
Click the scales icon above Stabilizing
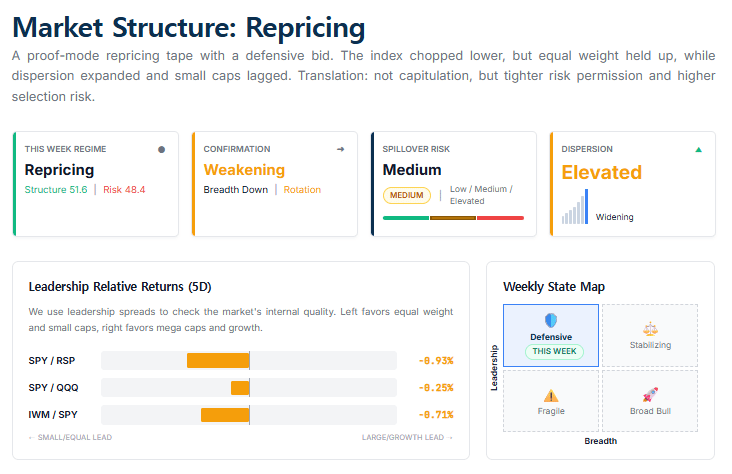[x=650, y=327]
